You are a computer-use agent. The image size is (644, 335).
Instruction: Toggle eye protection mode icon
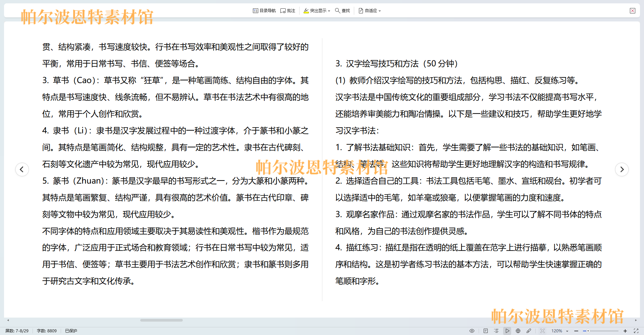coord(472,331)
